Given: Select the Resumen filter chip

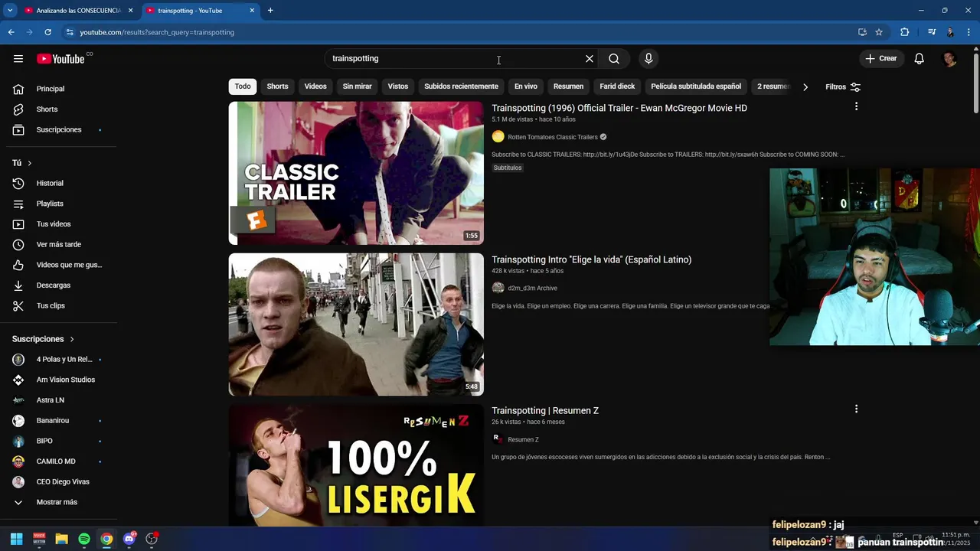Looking at the screenshot, I should click(x=568, y=86).
